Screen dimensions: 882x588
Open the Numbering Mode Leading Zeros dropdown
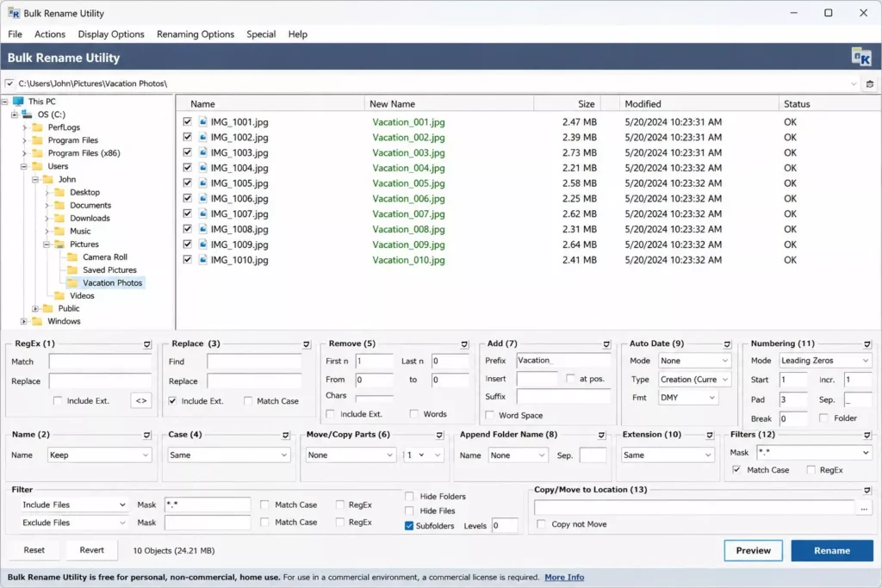click(825, 361)
